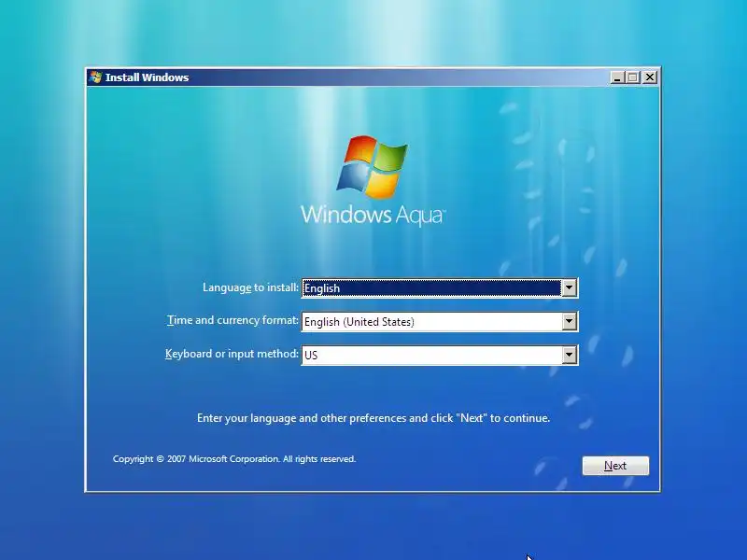Click the Microsoft Corporation copyright notice
The image size is (747, 560).
(x=234, y=459)
